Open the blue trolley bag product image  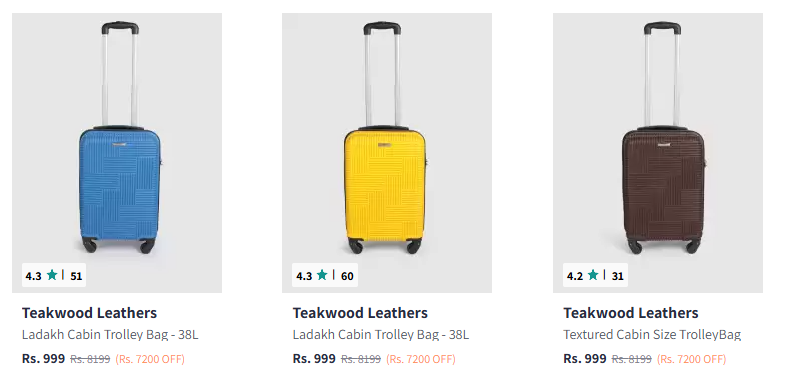[x=117, y=153]
